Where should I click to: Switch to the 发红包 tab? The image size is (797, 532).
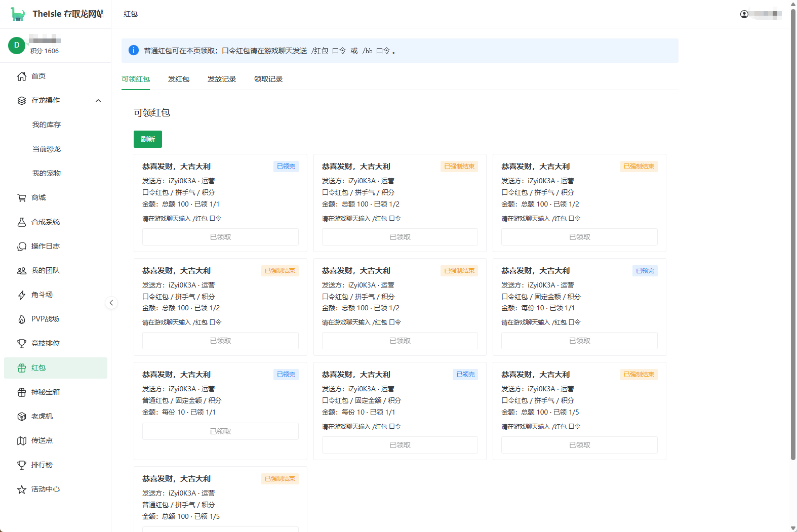[179, 79]
